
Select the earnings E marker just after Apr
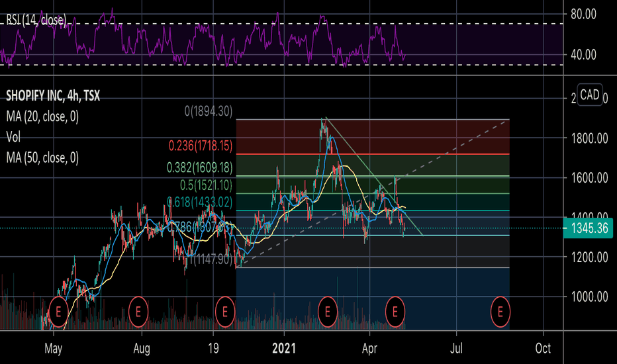[395, 312]
